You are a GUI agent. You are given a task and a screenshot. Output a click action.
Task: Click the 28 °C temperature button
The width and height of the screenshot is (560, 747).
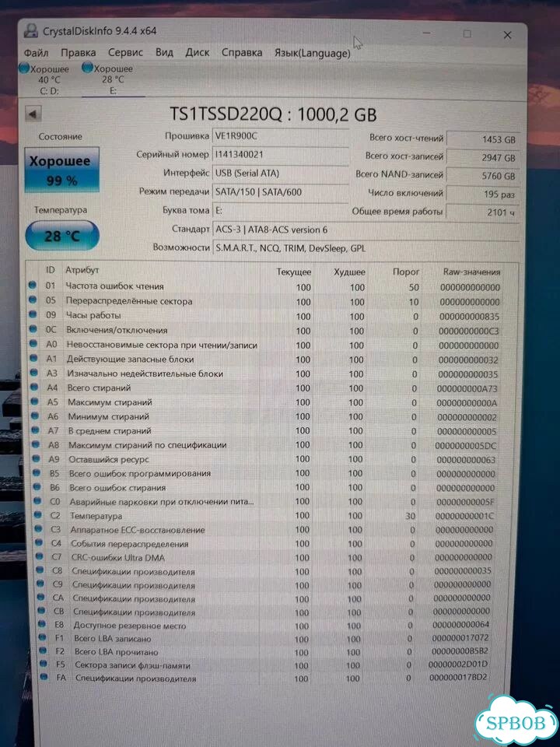tap(62, 235)
